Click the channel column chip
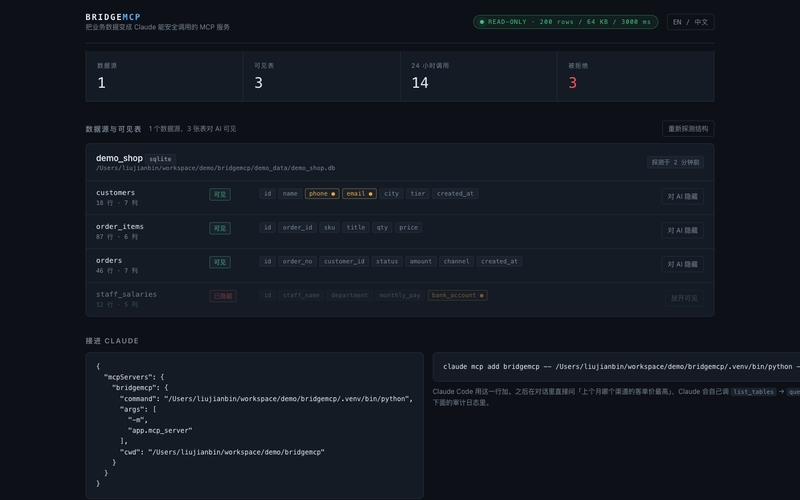Viewport: 800px width, 500px height. pyautogui.click(x=456, y=261)
